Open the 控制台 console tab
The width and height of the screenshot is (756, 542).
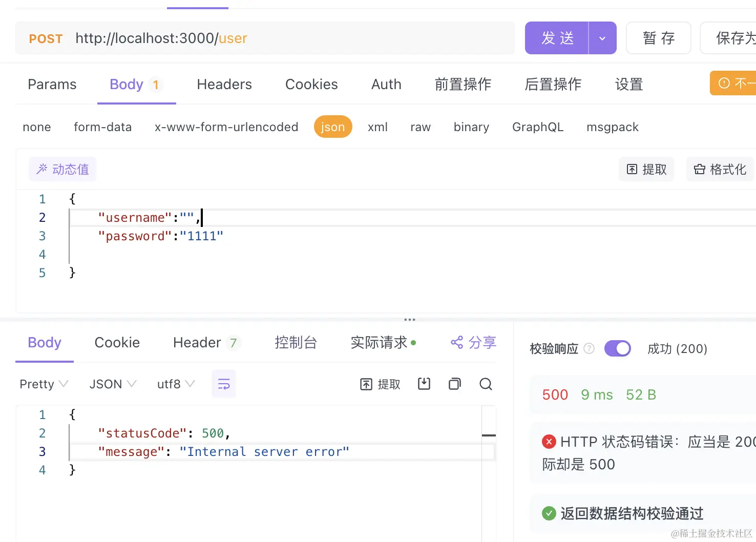tap(296, 343)
